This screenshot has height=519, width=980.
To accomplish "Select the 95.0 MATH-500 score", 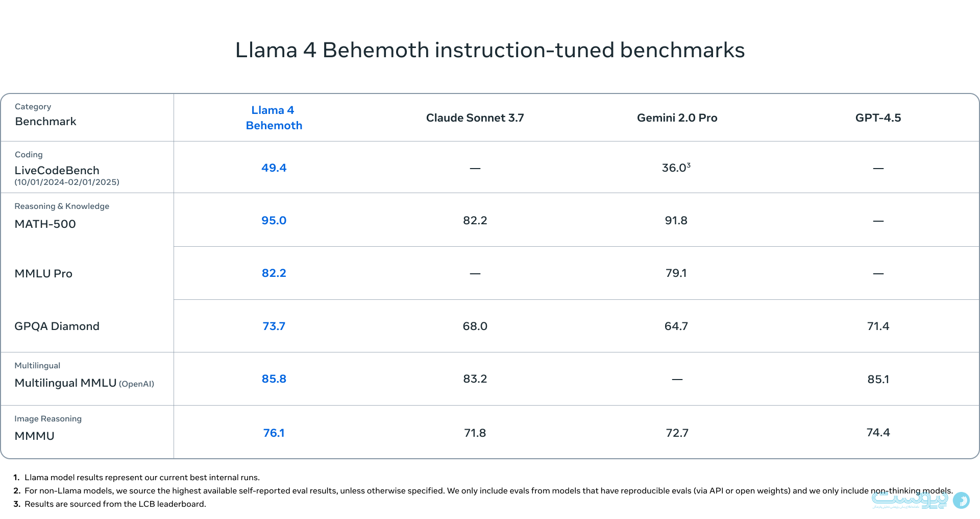I will click(274, 221).
